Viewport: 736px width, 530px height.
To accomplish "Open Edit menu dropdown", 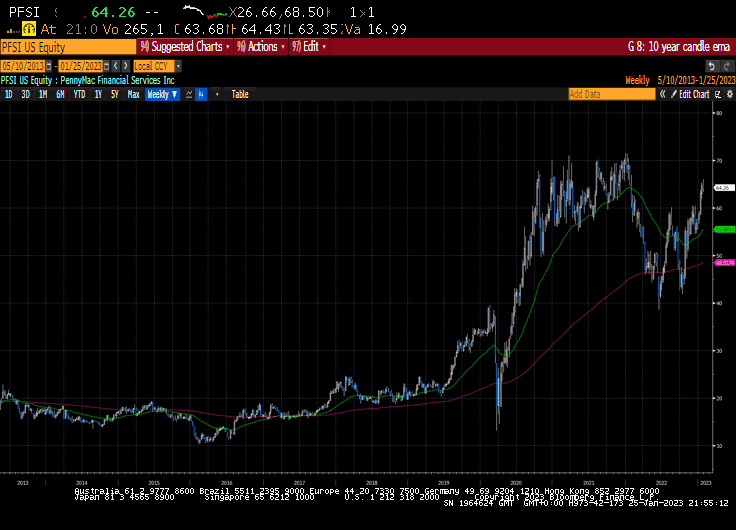I will (309, 46).
